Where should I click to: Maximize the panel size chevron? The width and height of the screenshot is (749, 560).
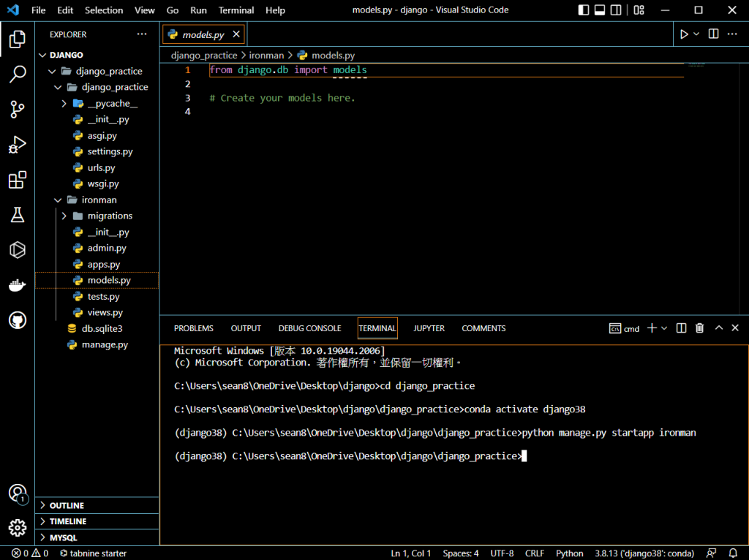click(718, 328)
